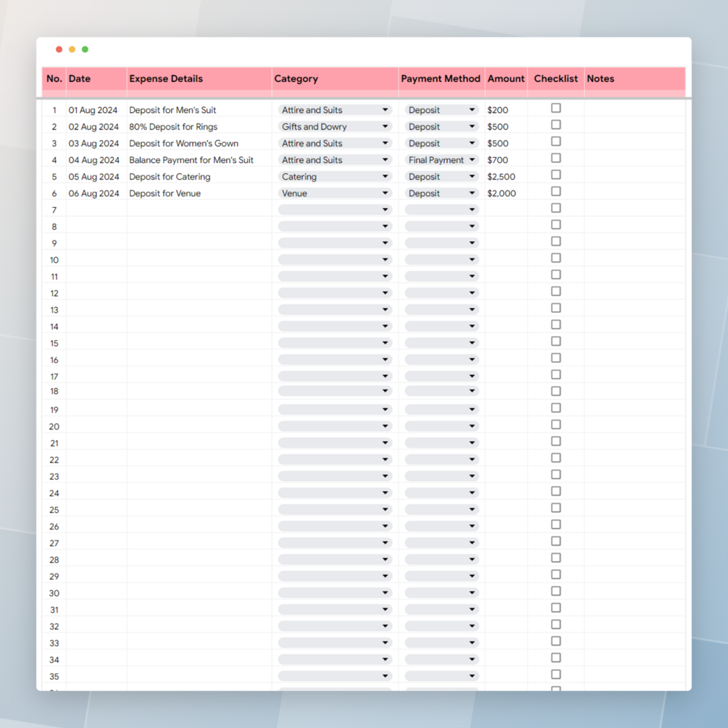Select row number 30
The width and height of the screenshot is (728, 728).
(54, 593)
